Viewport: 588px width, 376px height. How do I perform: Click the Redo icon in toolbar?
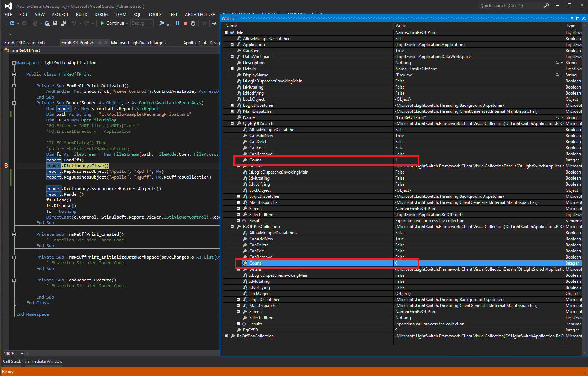tap(86, 23)
